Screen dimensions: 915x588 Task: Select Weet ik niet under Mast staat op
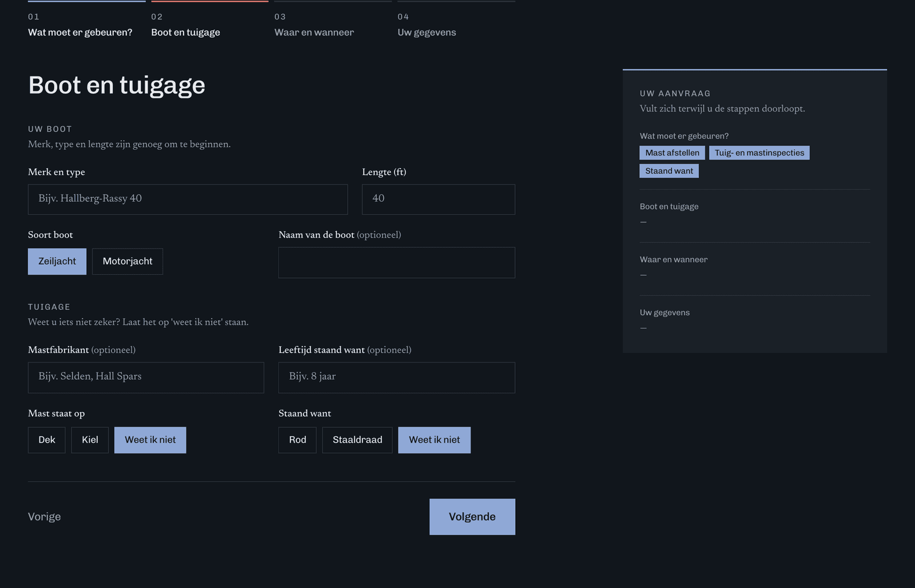(150, 440)
